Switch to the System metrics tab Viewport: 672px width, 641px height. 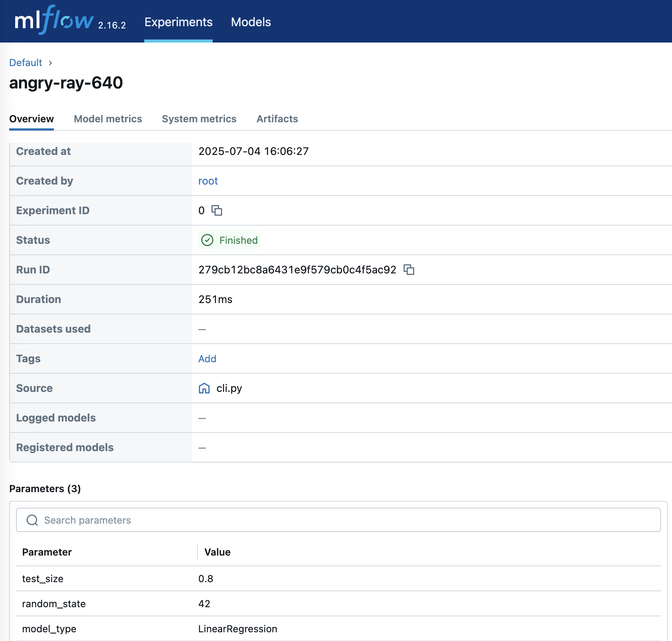(199, 119)
